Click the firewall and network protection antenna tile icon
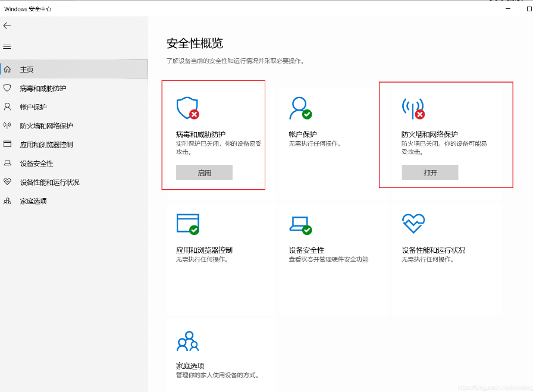The width and height of the screenshot is (533, 392). [x=413, y=108]
